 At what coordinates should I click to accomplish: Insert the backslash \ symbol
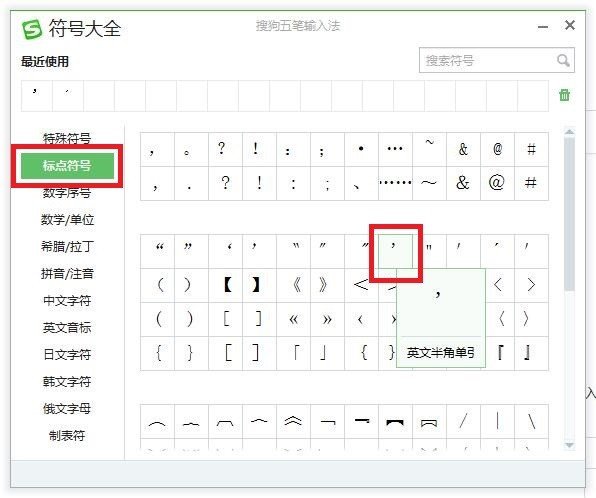pyautogui.click(x=531, y=422)
